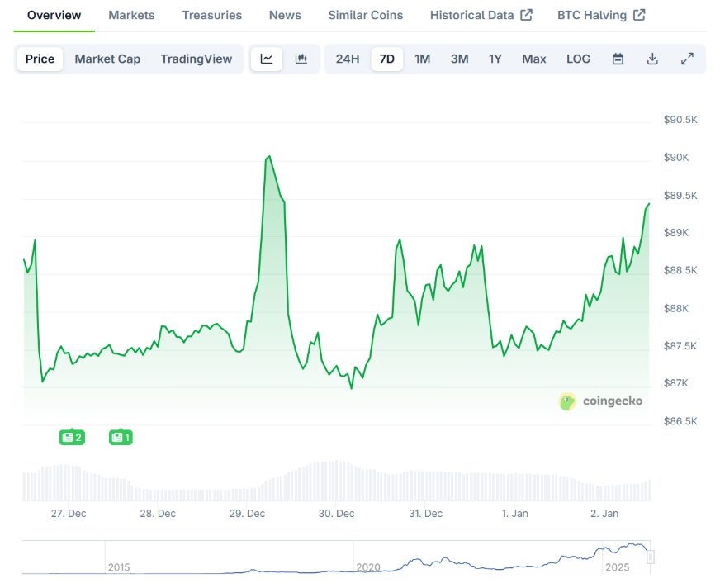This screenshot has width=720, height=588.
Task: Open the BTC Halving link
Action: (x=601, y=15)
